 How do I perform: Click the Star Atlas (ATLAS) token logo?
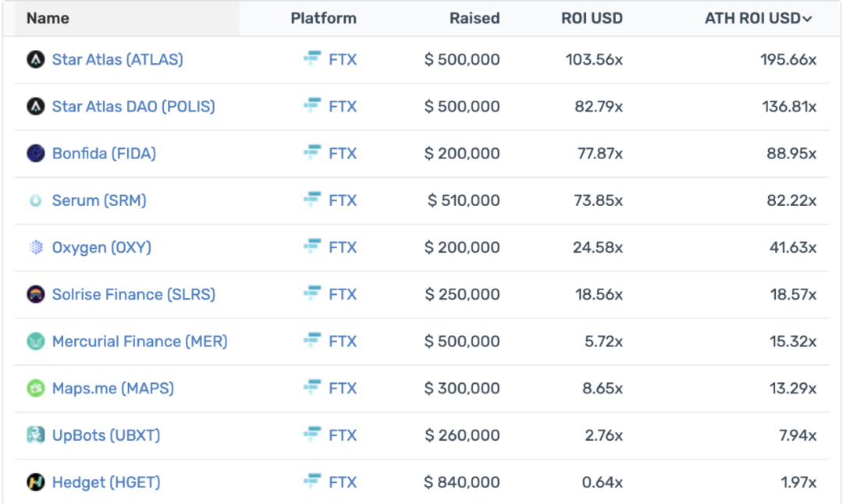pyautogui.click(x=36, y=60)
